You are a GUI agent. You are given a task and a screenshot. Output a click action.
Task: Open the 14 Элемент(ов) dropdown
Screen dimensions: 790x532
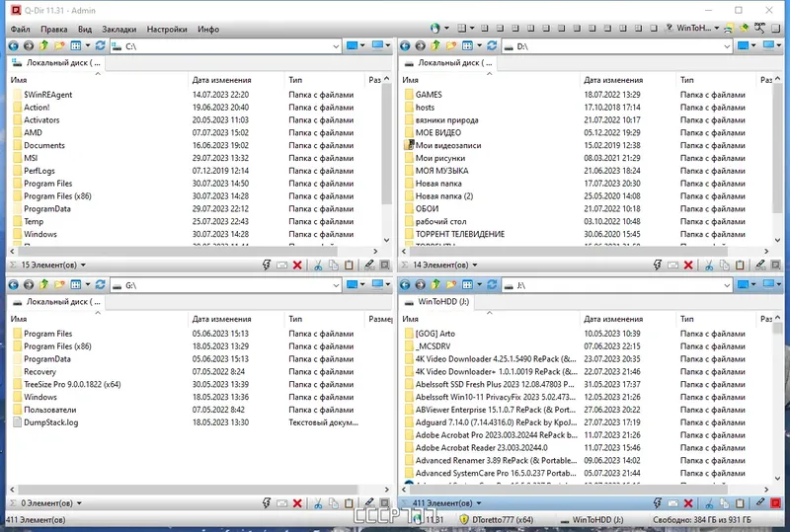pyautogui.click(x=475, y=265)
